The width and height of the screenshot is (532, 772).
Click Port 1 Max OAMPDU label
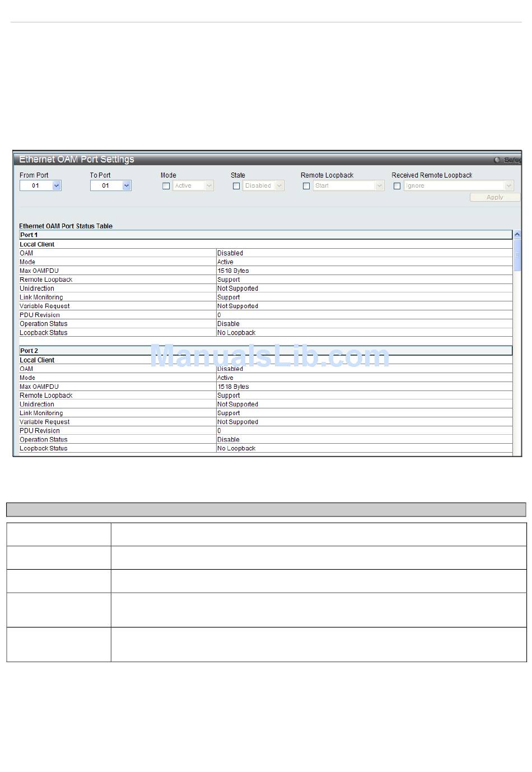[x=39, y=271]
